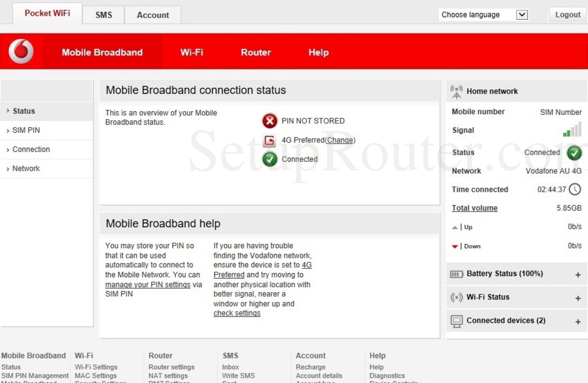Switch to the Account tab
The height and width of the screenshot is (383, 588).
coord(152,15)
